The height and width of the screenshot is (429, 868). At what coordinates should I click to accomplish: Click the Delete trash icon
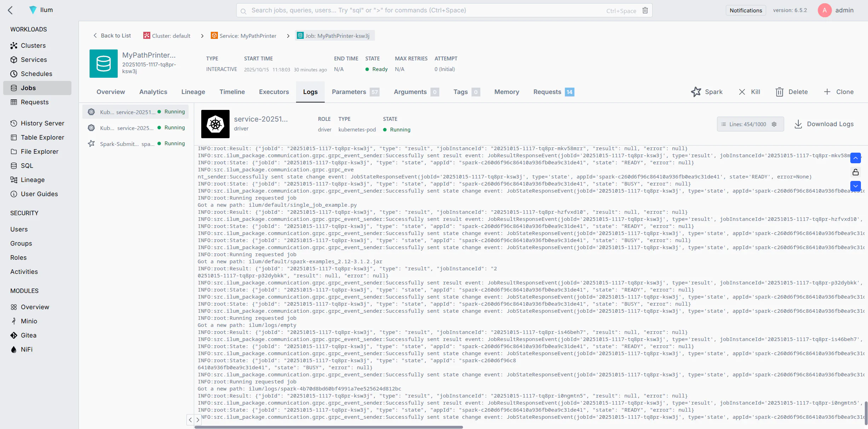pyautogui.click(x=779, y=92)
